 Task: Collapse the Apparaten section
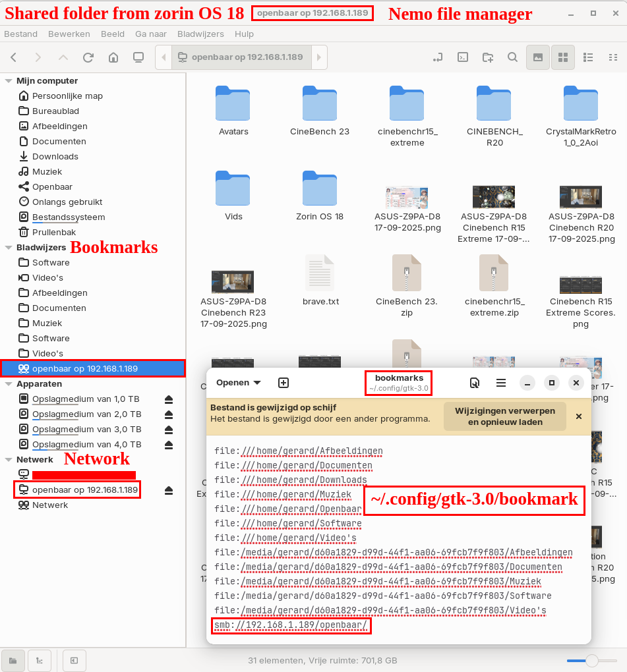(9, 384)
